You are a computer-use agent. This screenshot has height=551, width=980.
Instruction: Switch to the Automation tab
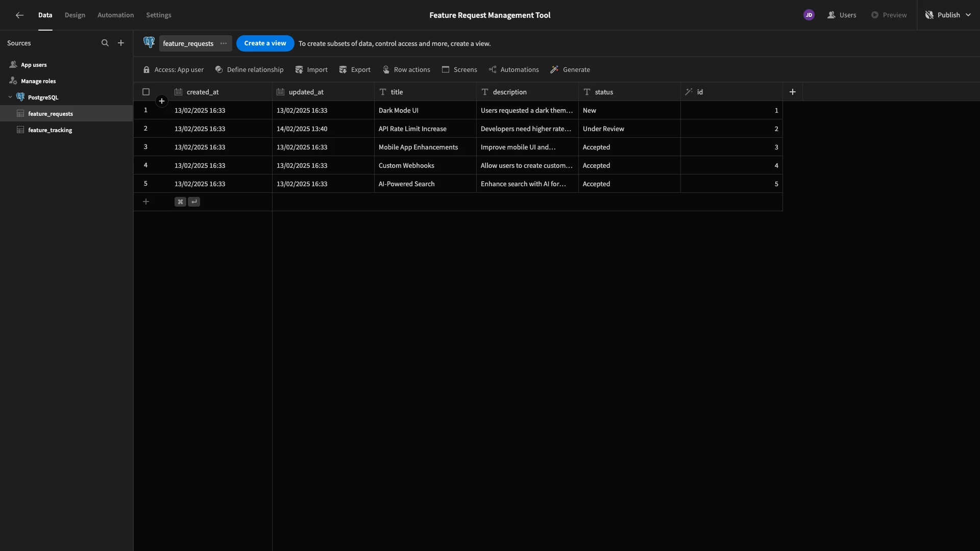116,15
